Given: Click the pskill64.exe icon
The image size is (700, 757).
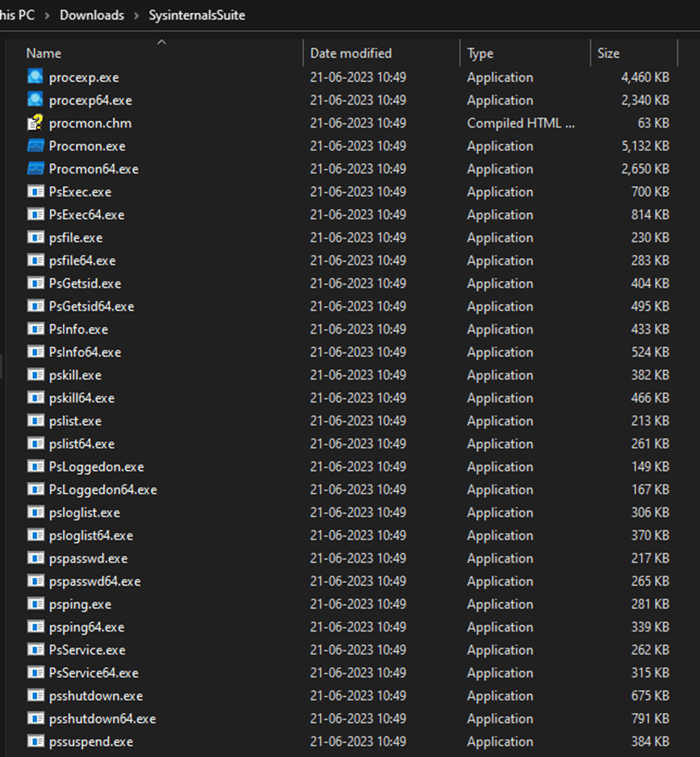Looking at the screenshot, I should [x=35, y=398].
